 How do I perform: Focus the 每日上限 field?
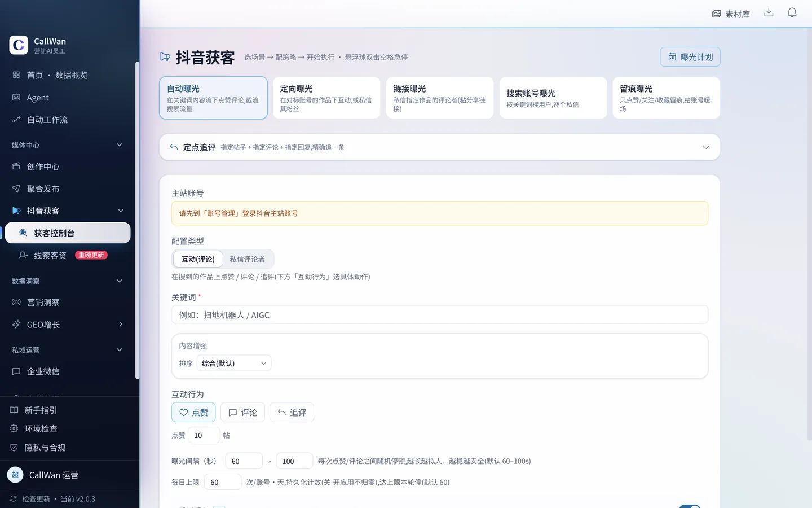(223, 482)
